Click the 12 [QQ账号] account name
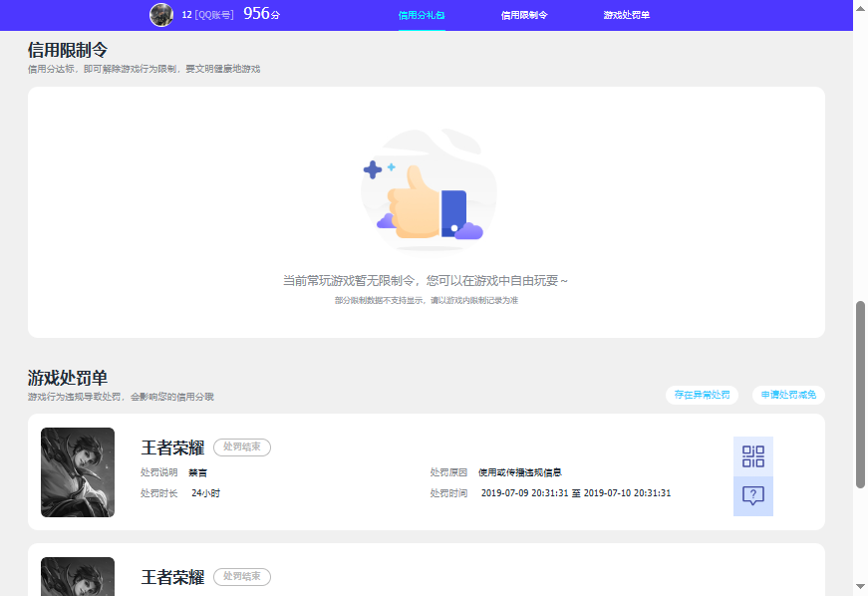The width and height of the screenshot is (868, 596). pyautogui.click(x=207, y=15)
